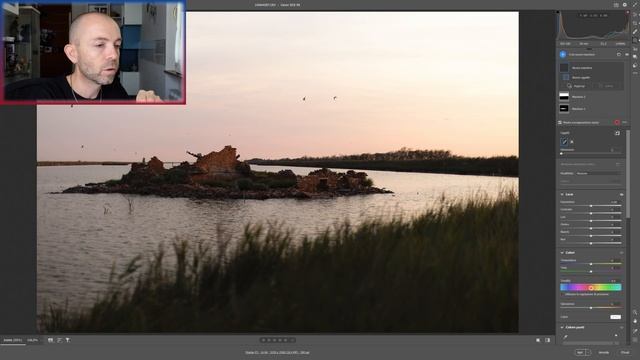640x360 pixels.
Task: Click the Saturazione slider handle
Action: pyautogui.click(x=591, y=308)
